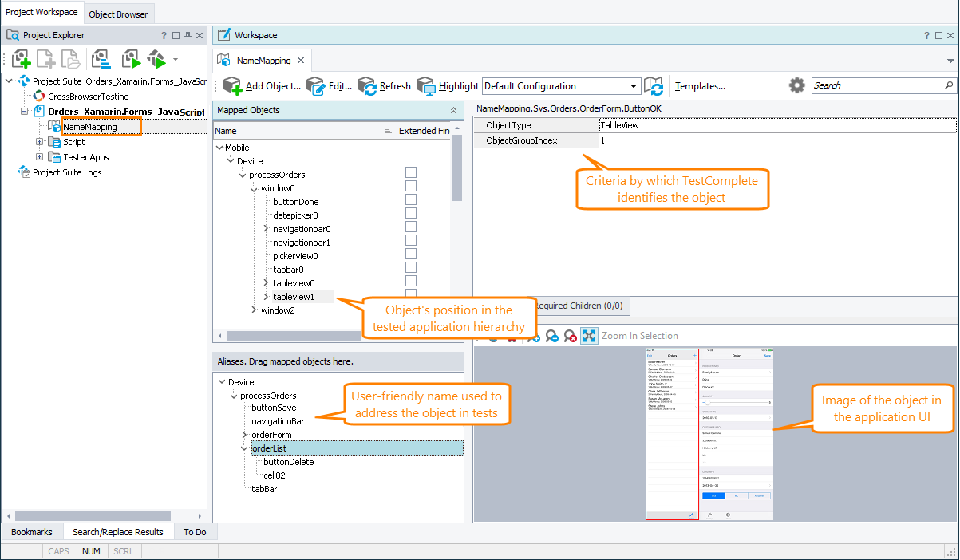
Task: Open the Search/Replace Results tab
Action: tap(118, 532)
